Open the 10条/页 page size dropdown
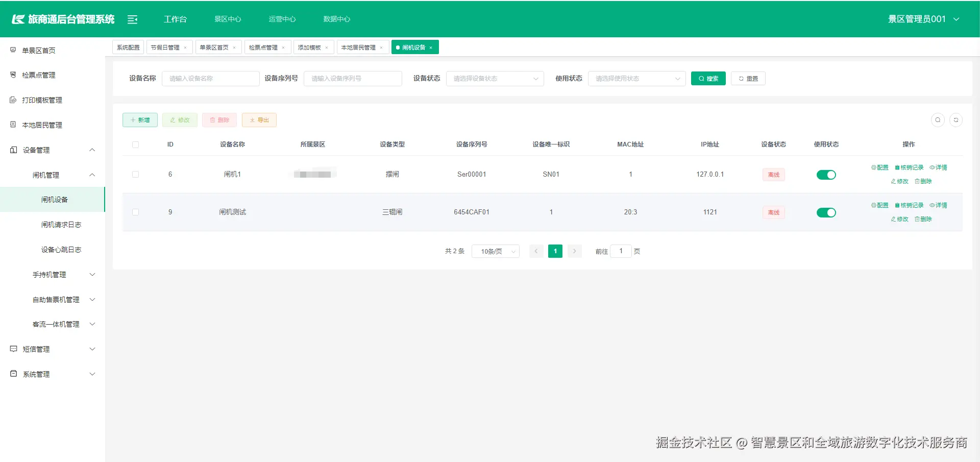This screenshot has width=980, height=462. coord(495,251)
